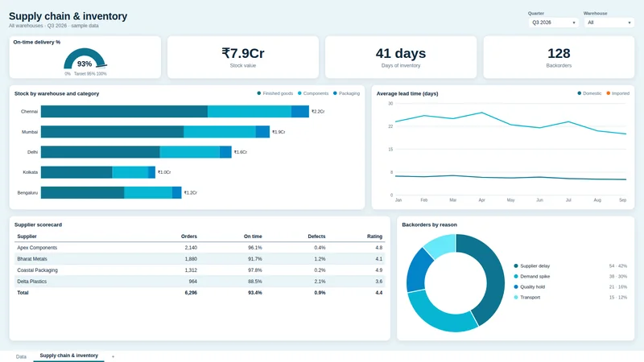
Task: Click the Delhi components bar segment
Action: click(x=190, y=152)
